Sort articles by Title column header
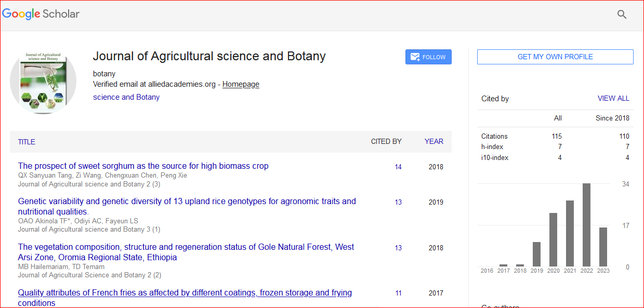This screenshot has height=308, width=644. point(27,142)
